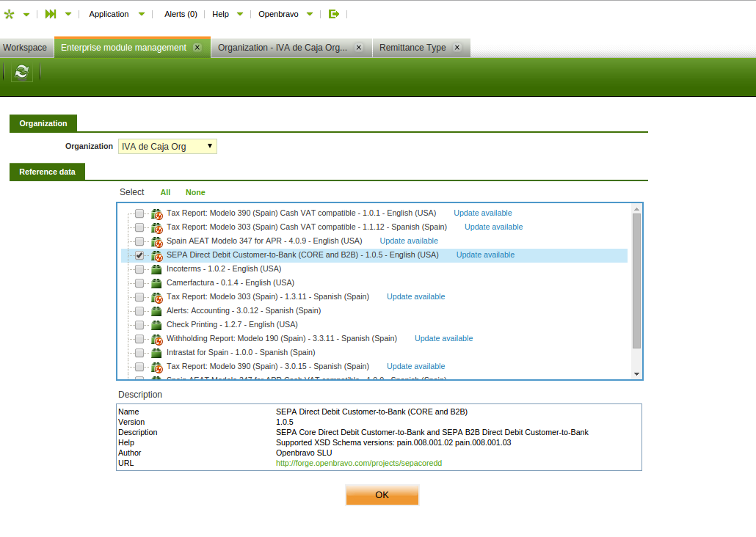Click the refresh toolbar icon

coord(22,72)
